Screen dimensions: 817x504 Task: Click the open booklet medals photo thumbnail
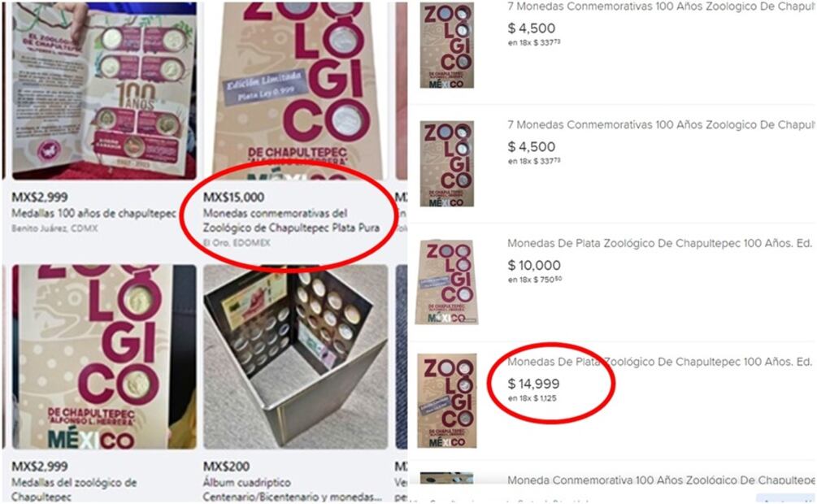click(104, 91)
